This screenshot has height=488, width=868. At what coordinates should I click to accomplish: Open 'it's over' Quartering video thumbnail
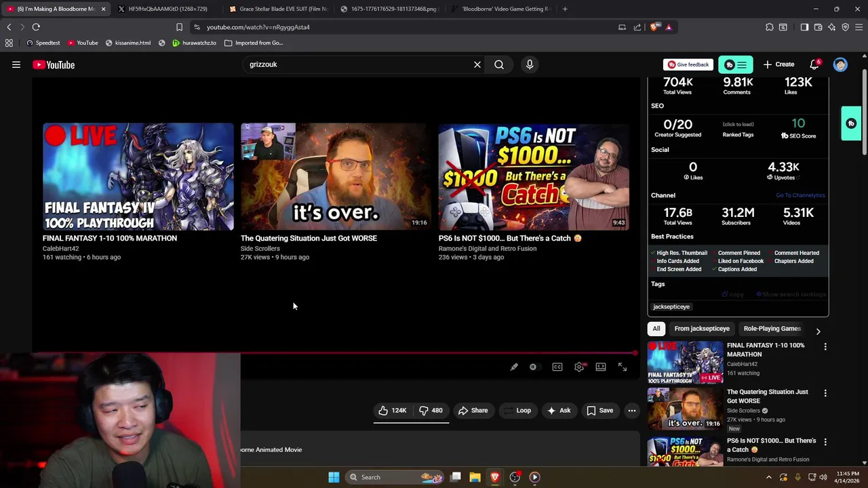point(336,177)
